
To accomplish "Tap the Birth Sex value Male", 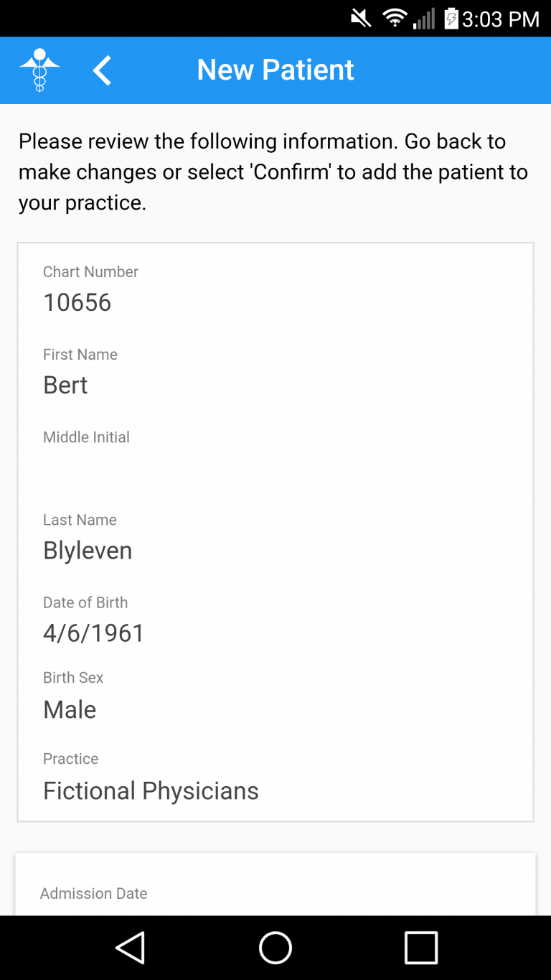I will 70,709.
